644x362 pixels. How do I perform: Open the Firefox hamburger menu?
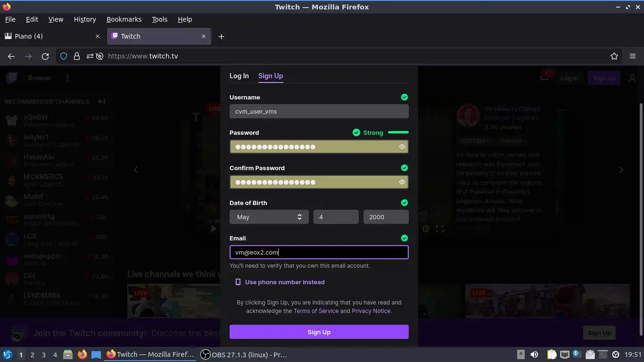(633, 56)
